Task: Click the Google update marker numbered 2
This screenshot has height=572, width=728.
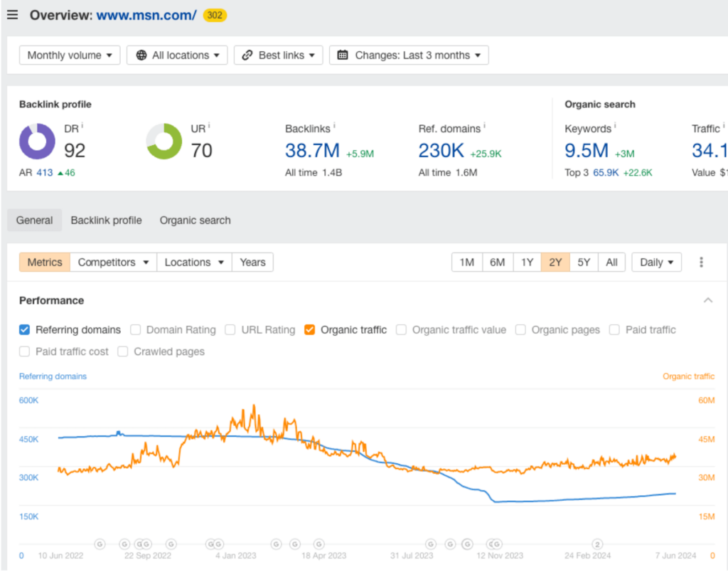Action: coord(598,544)
